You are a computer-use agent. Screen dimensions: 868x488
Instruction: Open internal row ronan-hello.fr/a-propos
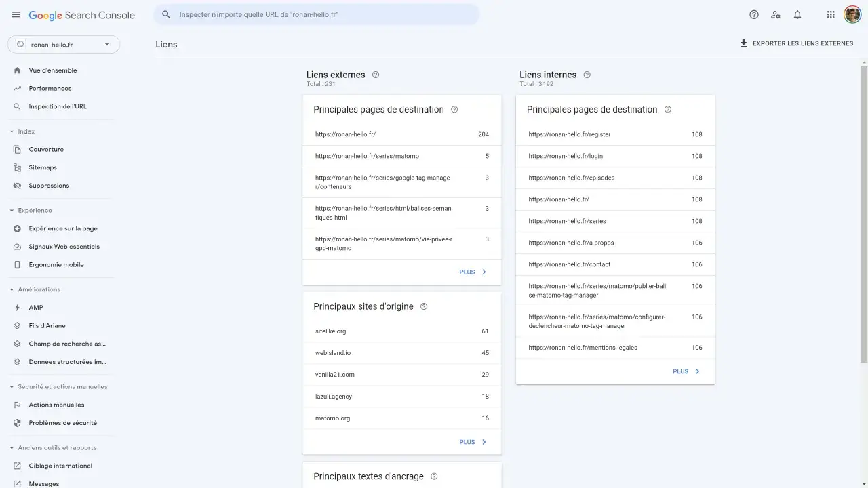[615, 243]
